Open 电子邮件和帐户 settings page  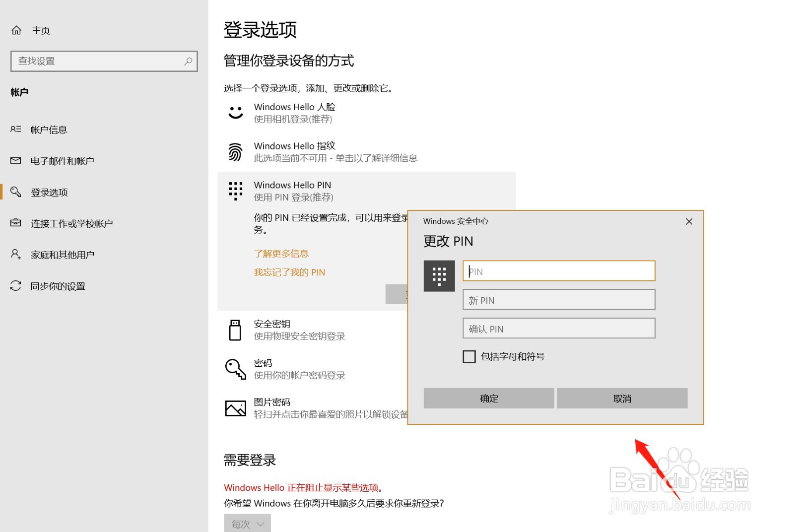click(x=63, y=161)
